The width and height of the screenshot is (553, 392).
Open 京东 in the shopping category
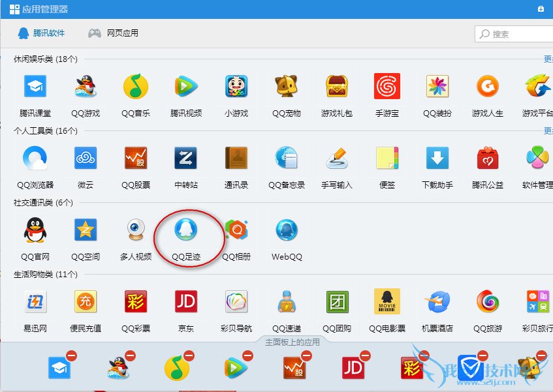(186, 302)
